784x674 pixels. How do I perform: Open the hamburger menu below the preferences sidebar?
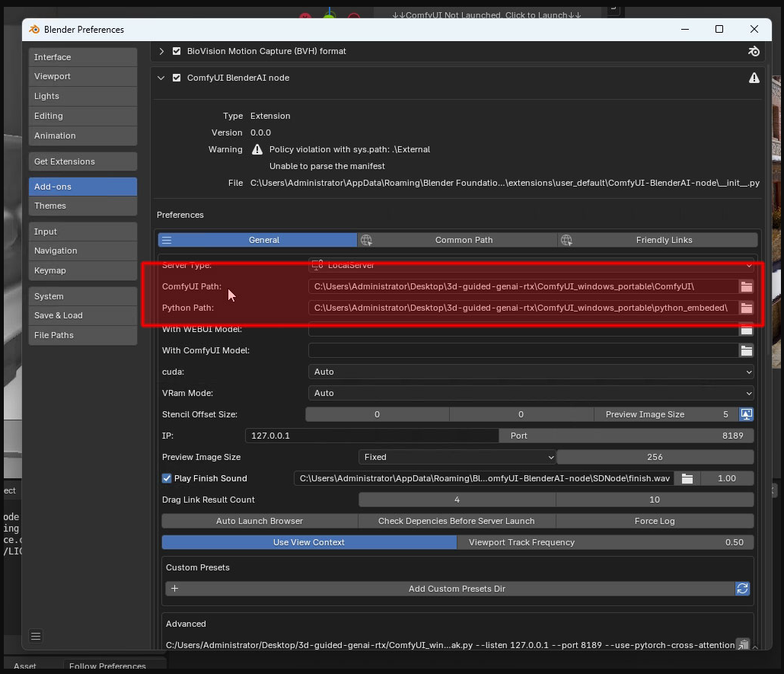[x=36, y=637]
